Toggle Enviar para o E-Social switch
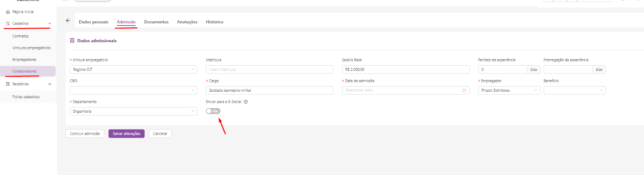The height and width of the screenshot is (175, 644). [x=213, y=111]
